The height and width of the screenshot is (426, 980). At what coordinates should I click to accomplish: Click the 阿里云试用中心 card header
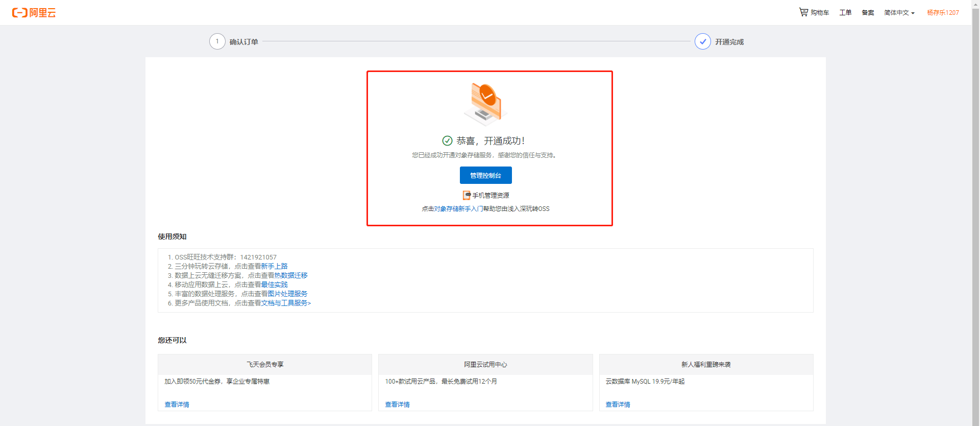485,364
